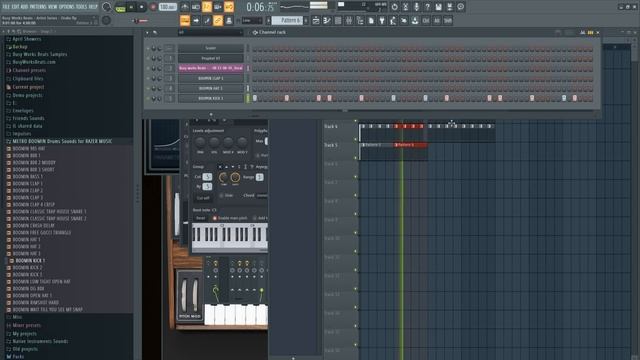Open the Pattern 6 selector dropdown

(287, 20)
